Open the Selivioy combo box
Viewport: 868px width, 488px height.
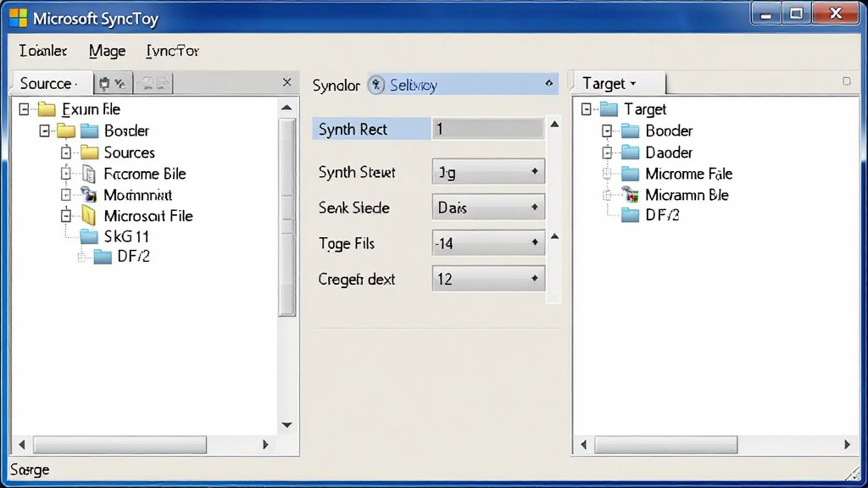tap(463, 85)
